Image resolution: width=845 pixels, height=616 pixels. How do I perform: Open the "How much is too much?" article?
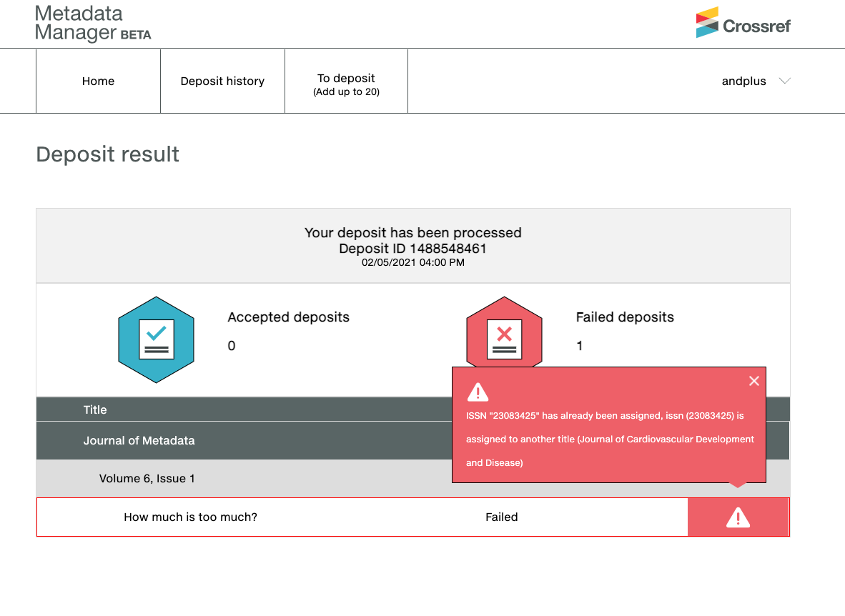click(x=190, y=517)
